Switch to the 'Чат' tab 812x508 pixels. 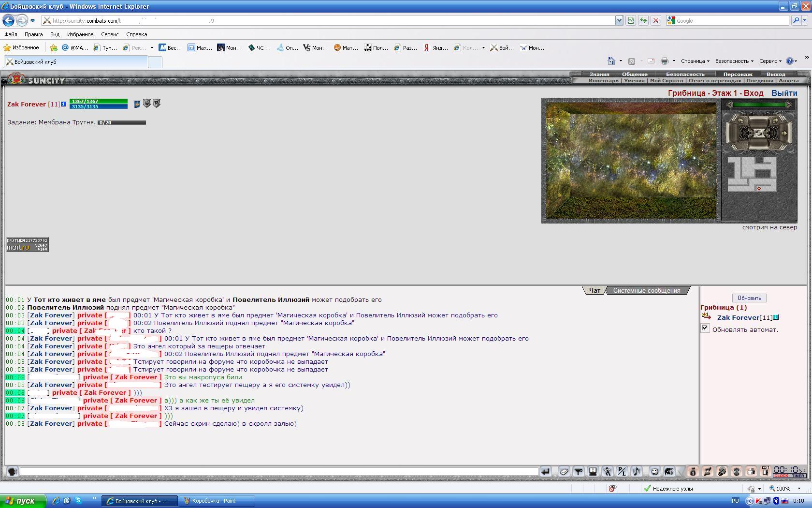click(594, 290)
